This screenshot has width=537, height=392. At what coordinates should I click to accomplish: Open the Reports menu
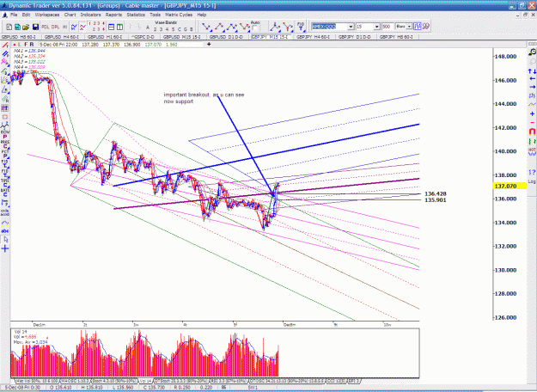click(x=113, y=15)
